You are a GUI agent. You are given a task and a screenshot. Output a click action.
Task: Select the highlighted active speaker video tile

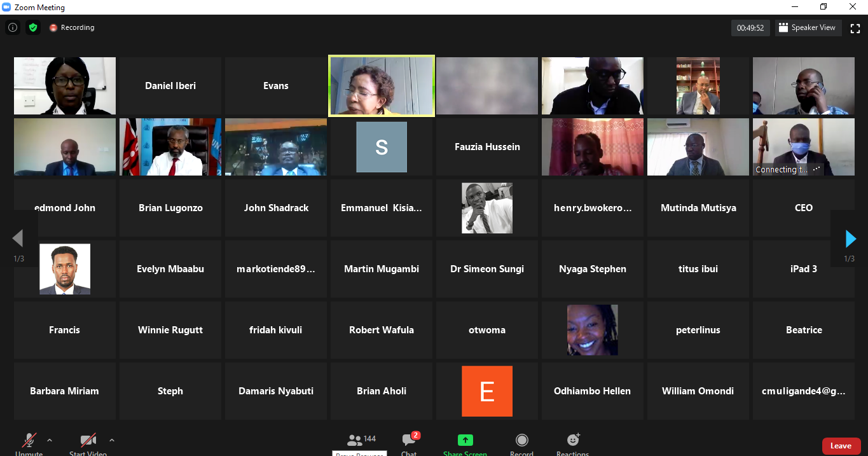pyautogui.click(x=382, y=86)
